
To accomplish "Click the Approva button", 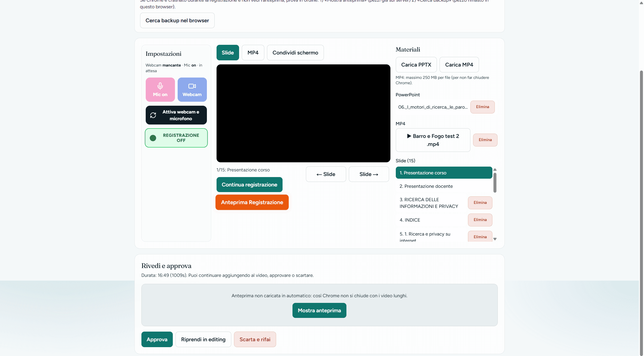I will (157, 339).
